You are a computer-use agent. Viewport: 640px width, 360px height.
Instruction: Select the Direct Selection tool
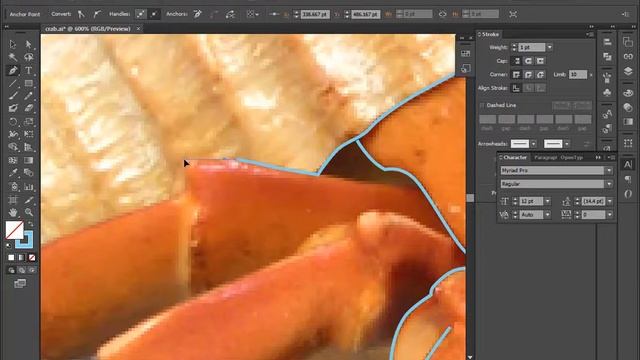coord(29,44)
